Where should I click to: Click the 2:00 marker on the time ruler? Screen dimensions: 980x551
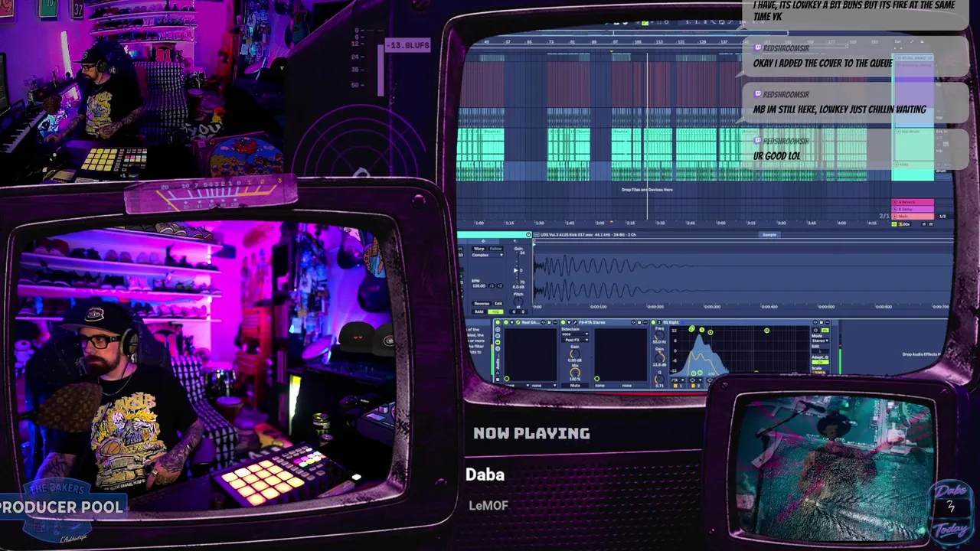pyautogui.click(x=601, y=223)
